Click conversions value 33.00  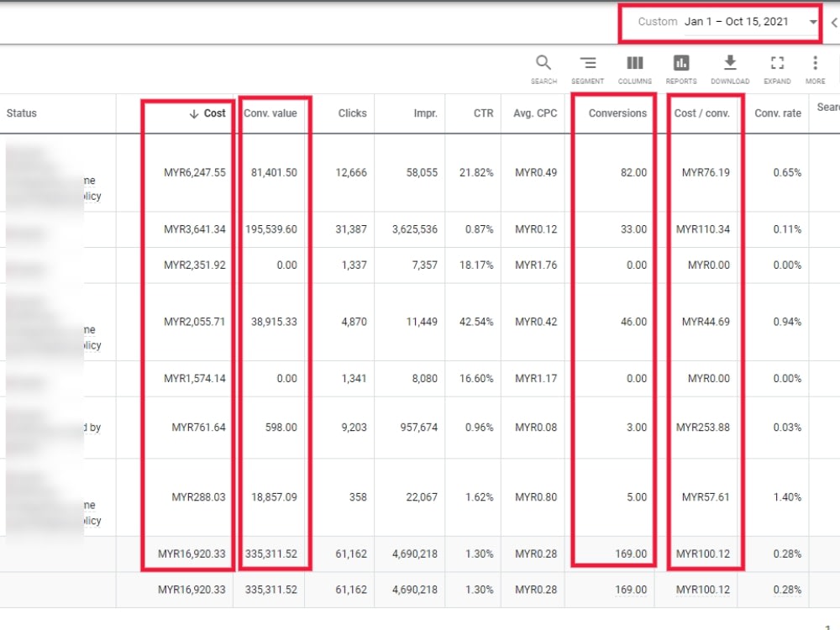[x=633, y=229]
